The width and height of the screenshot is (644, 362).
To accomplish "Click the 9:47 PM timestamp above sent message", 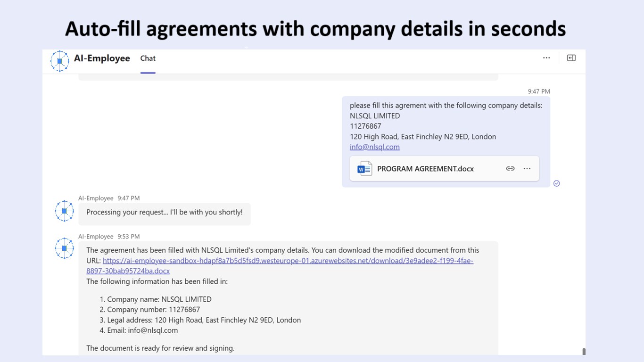I will 538,91.
